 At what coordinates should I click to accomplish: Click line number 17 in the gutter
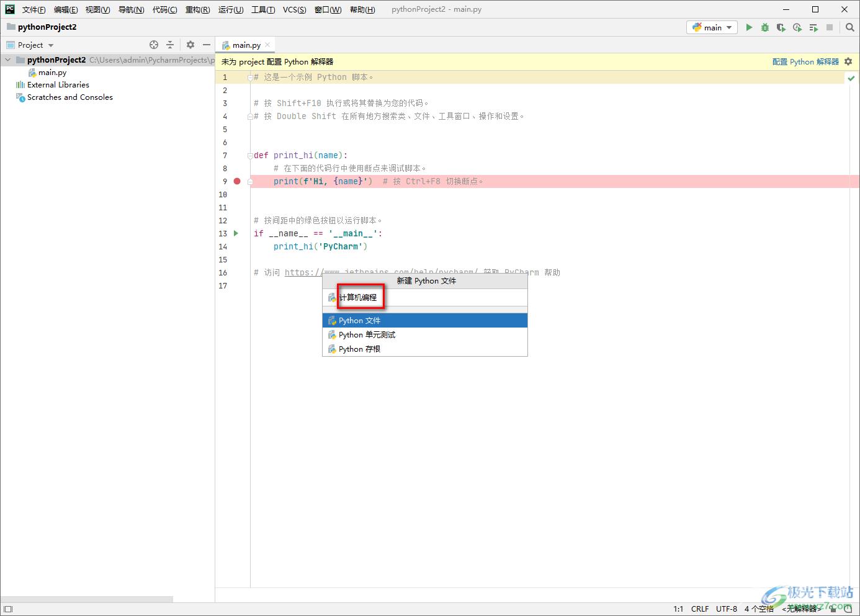pyautogui.click(x=223, y=285)
